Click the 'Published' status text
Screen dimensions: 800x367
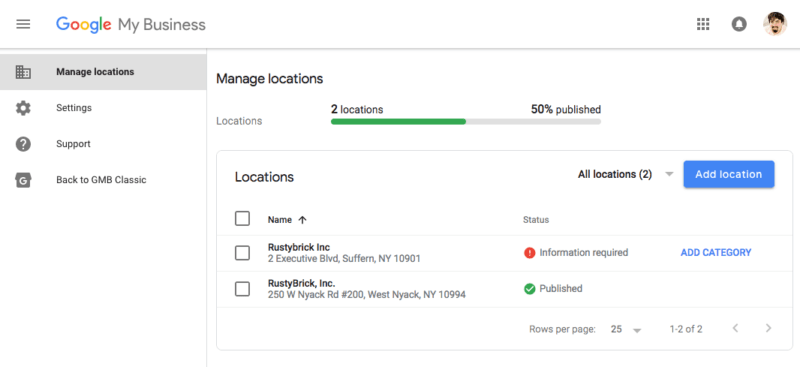click(x=561, y=289)
